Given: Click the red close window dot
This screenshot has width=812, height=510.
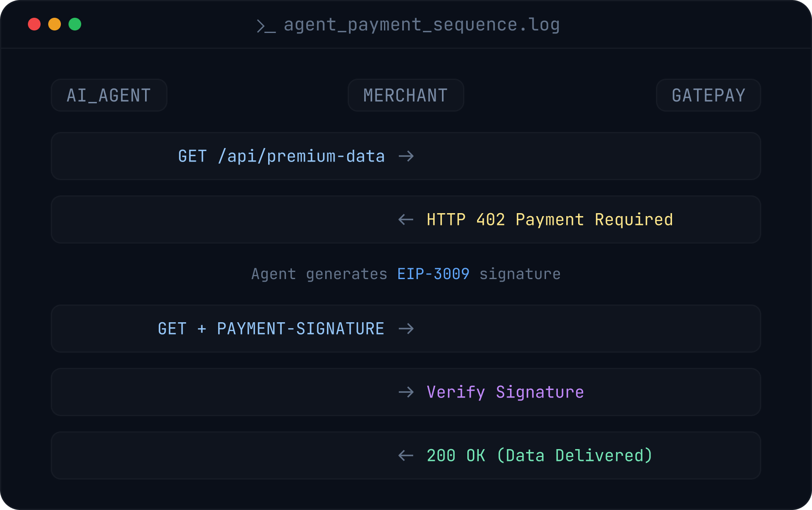Looking at the screenshot, I should 34,24.
